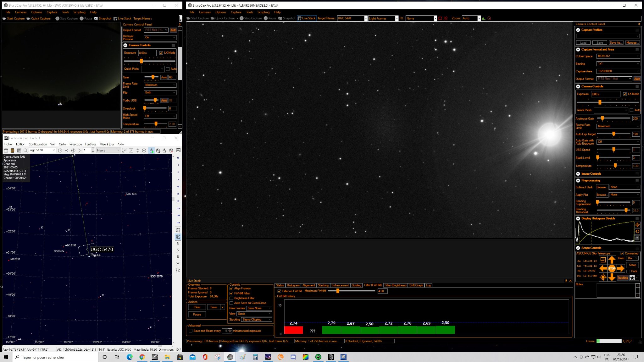The height and width of the screenshot is (362, 644).
Task: Open the Drift Graph tab
Action: (416, 285)
